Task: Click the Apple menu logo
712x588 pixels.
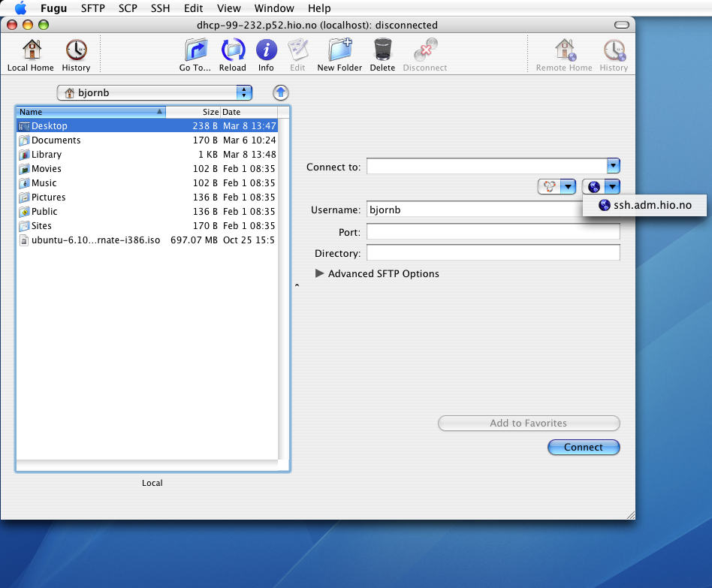Action: coord(21,8)
